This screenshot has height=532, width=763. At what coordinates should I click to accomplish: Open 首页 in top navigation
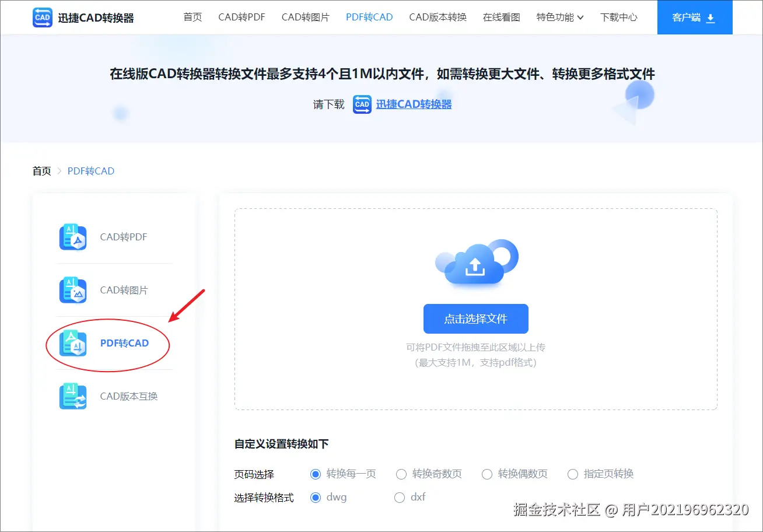click(x=192, y=17)
